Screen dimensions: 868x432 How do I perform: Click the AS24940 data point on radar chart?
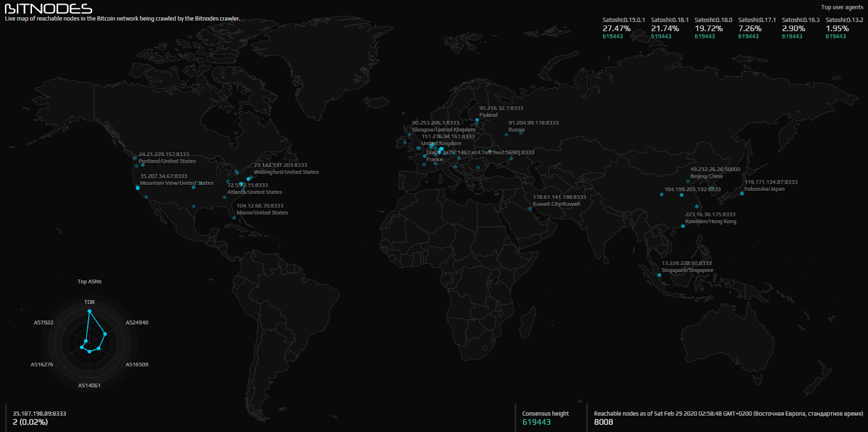(x=105, y=334)
